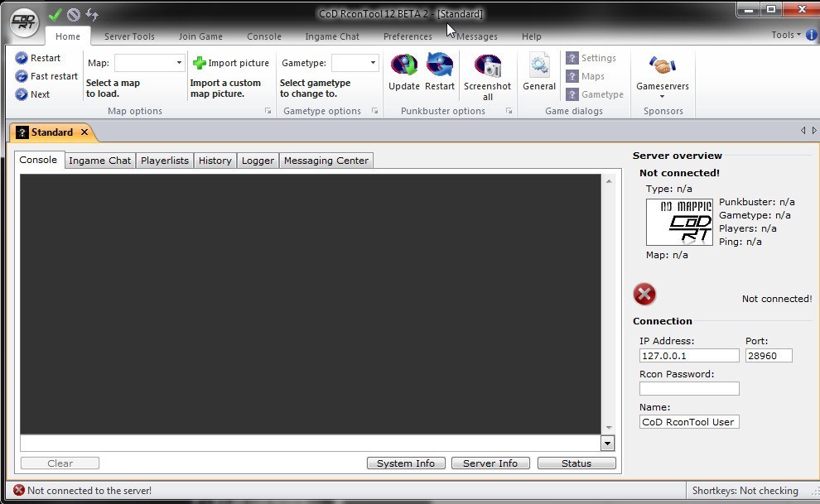
Task: Switch to the Server Tools ribbon tab
Action: click(129, 36)
